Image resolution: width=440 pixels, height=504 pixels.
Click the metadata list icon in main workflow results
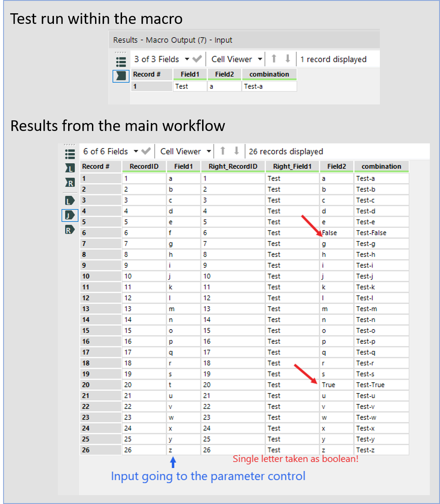pos(70,154)
